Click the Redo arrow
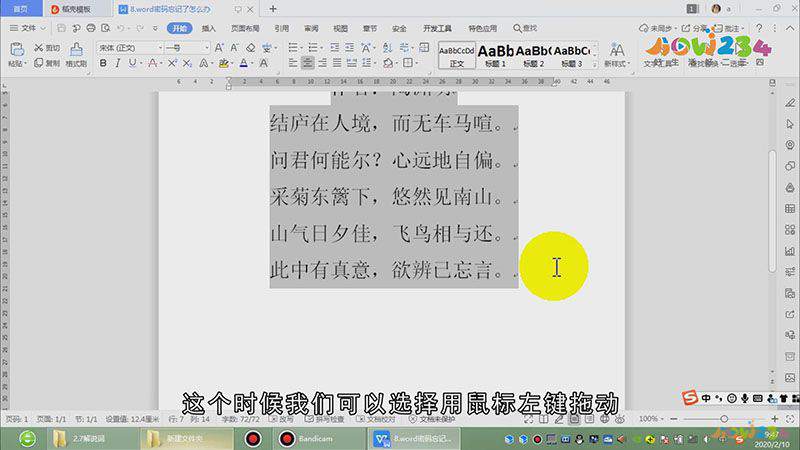This screenshot has height=450, width=800. [x=140, y=28]
